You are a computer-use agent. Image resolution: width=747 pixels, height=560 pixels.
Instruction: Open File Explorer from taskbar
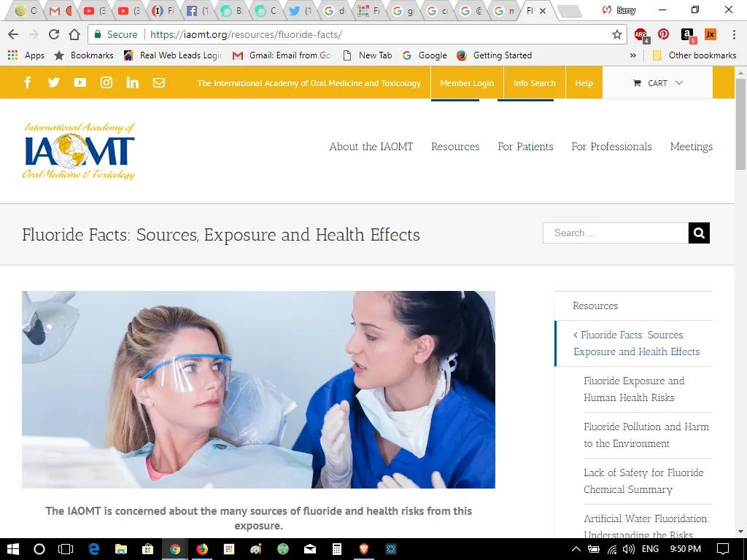(121, 549)
